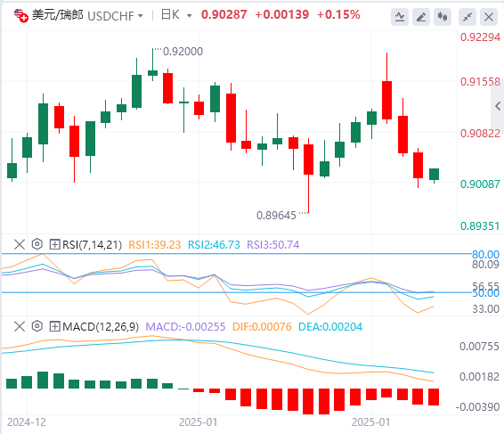Open the USDCHF symbol dropdown
This screenshot has height=434, width=504.
(x=140, y=16)
